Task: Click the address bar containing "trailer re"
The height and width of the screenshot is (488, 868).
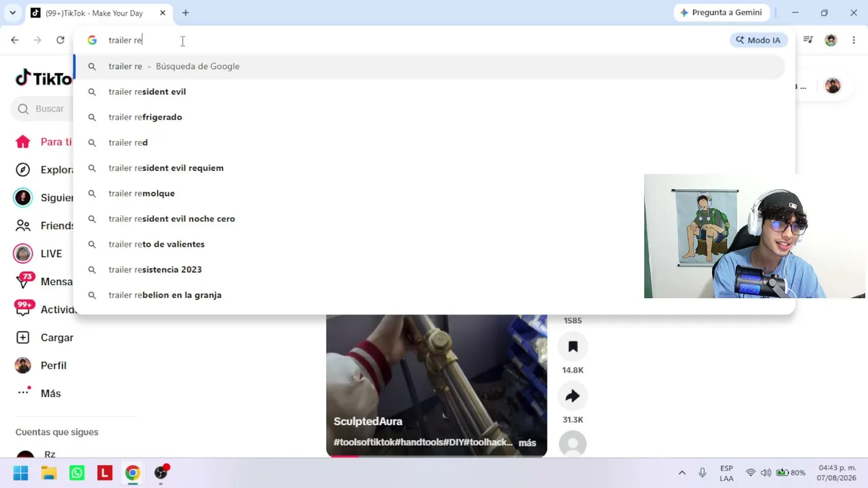Action: pos(434,40)
